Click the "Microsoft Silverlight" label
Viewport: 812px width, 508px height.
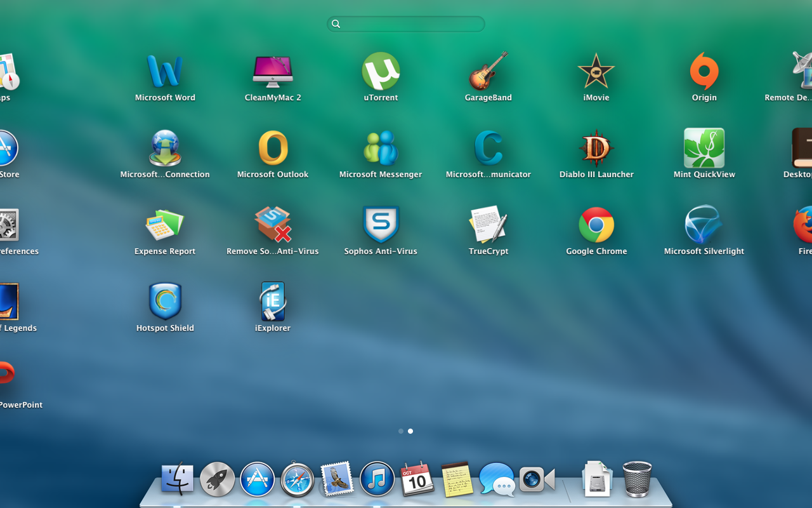coord(704,251)
